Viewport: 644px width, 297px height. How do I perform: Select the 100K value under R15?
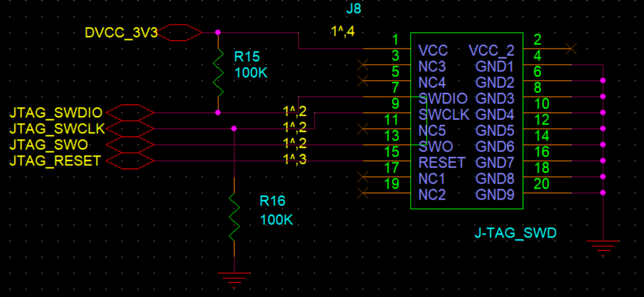point(251,73)
